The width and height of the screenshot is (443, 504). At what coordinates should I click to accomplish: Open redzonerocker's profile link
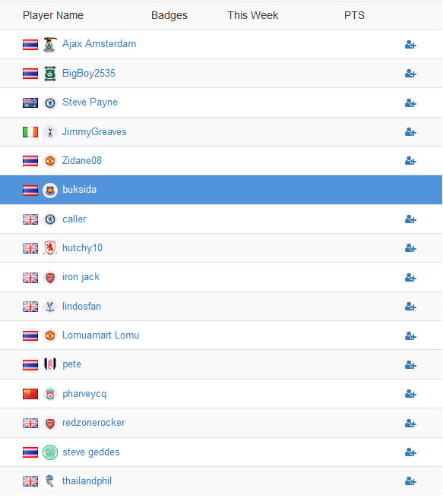coord(93,423)
